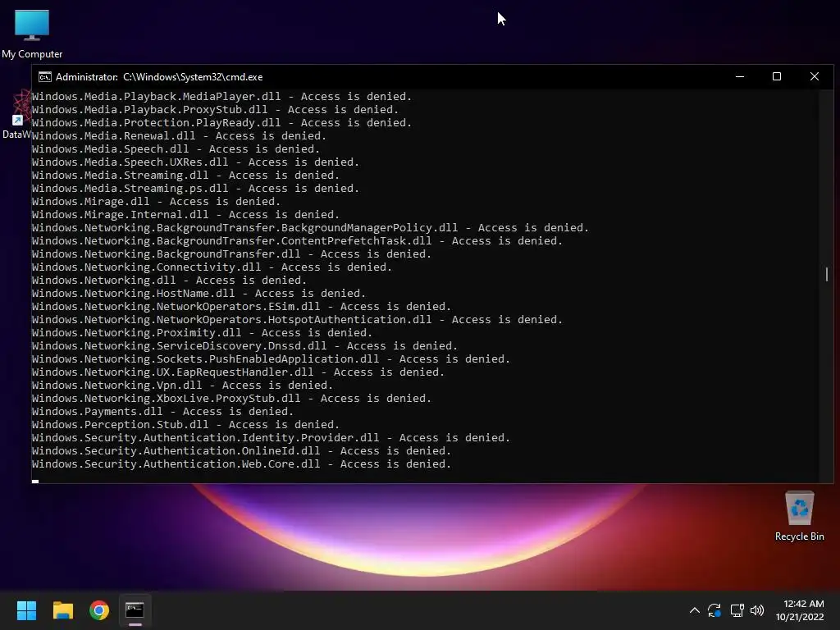Click the line Windows.Media.Renewal.dll
The image size is (840, 630).
179,136
